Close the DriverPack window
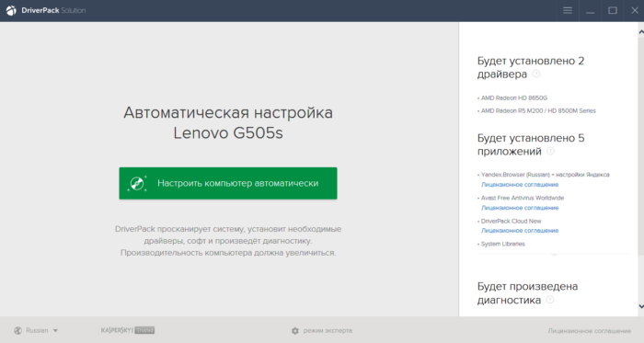Screen dimensions: 644x343 pos(635,10)
